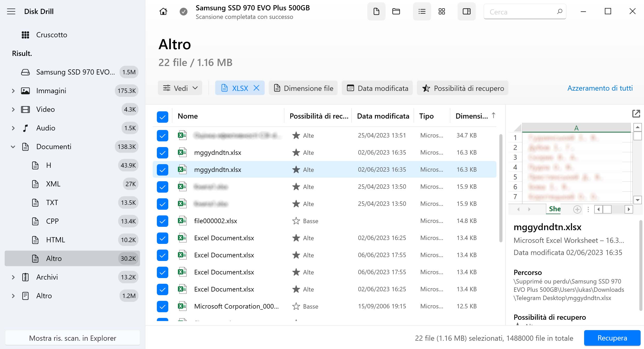Open the Cruscotto dashboard
The image size is (644, 349).
[x=72, y=35]
